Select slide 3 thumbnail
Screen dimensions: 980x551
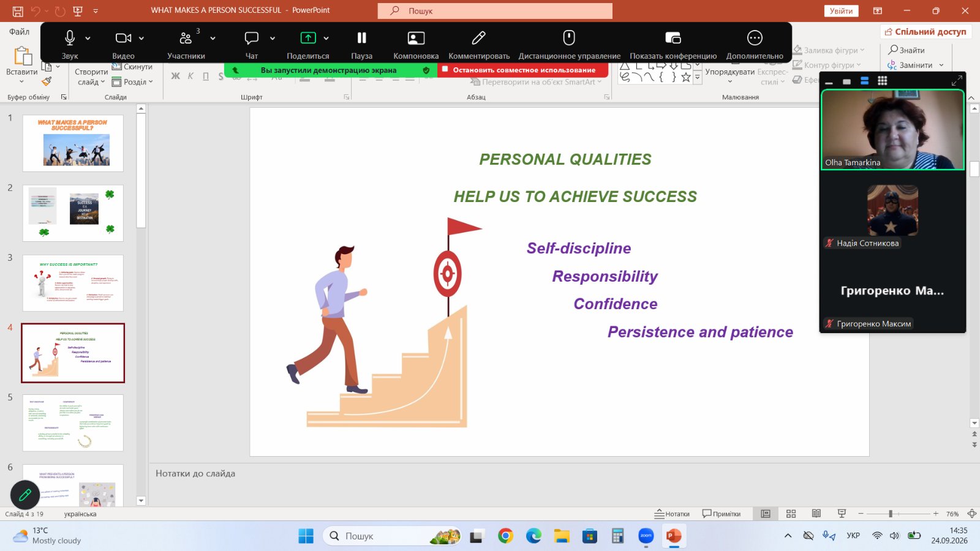[73, 283]
